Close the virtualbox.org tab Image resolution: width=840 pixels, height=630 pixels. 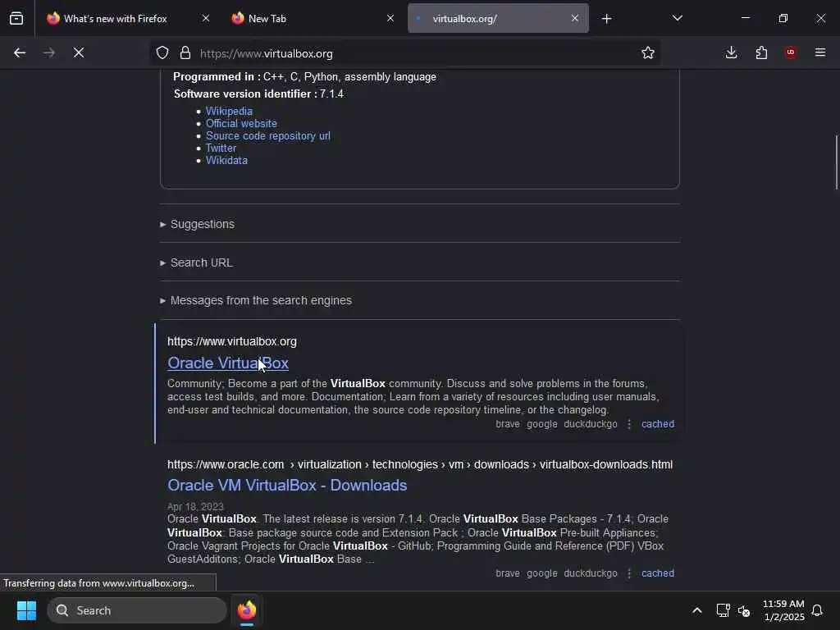point(575,18)
